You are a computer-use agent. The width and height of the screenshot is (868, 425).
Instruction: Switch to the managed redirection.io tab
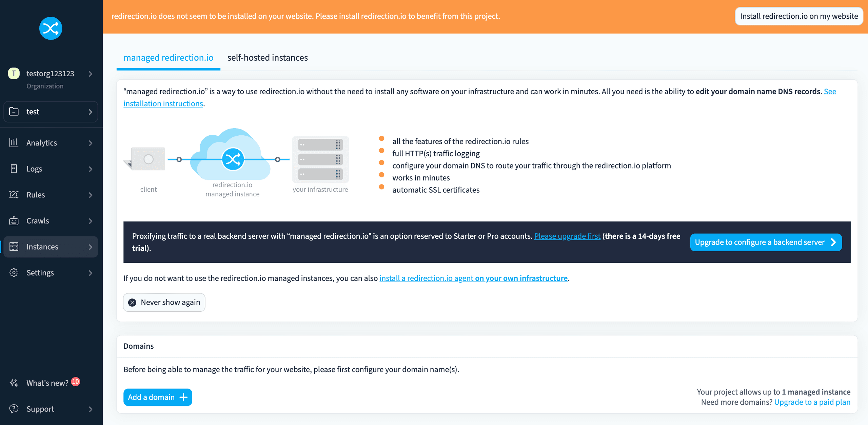(x=169, y=58)
